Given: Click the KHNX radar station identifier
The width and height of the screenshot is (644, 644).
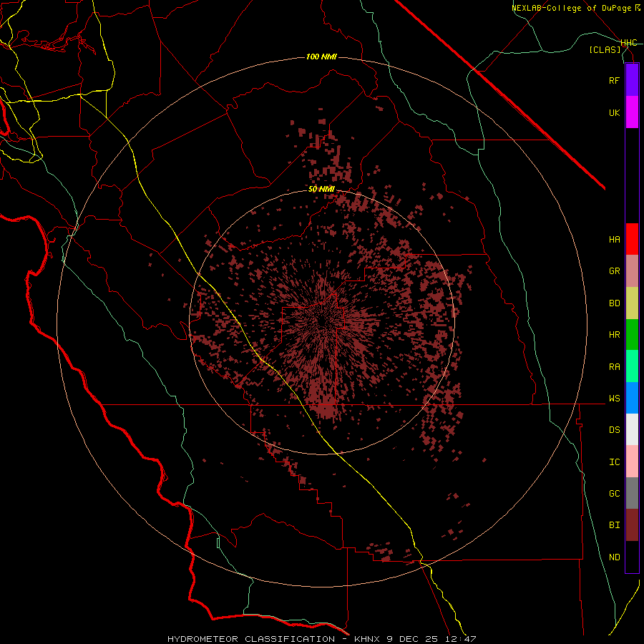Looking at the screenshot, I should (x=368, y=639).
